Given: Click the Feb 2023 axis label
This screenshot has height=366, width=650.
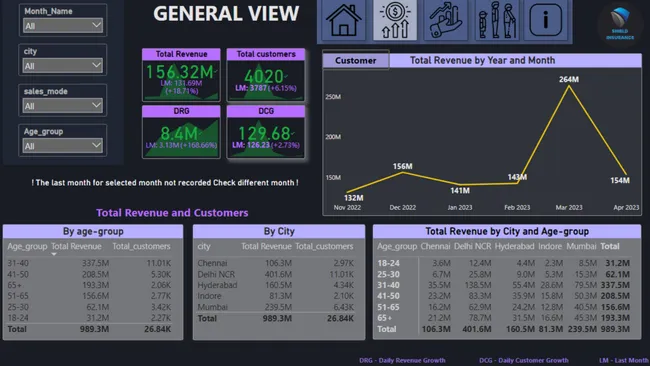Looking at the screenshot, I should click(517, 207).
